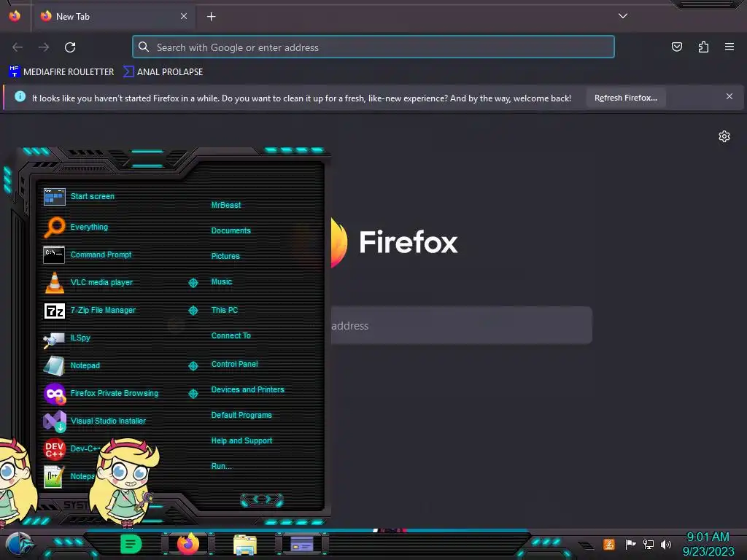Expand 7-Zip File Manager jump list

coord(193,311)
